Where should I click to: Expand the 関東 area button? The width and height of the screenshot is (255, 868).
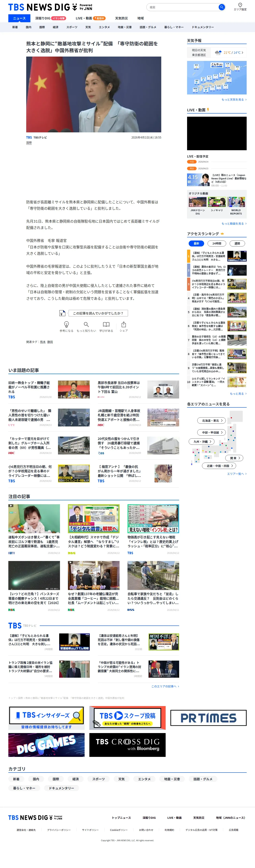click(x=234, y=458)
